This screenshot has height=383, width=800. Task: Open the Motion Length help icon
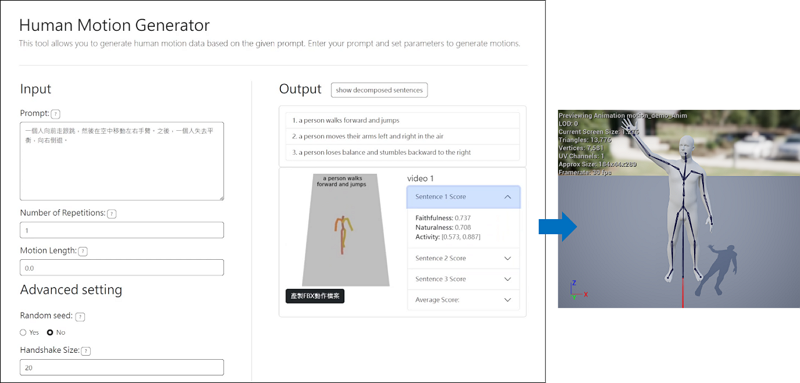[83, 251]
